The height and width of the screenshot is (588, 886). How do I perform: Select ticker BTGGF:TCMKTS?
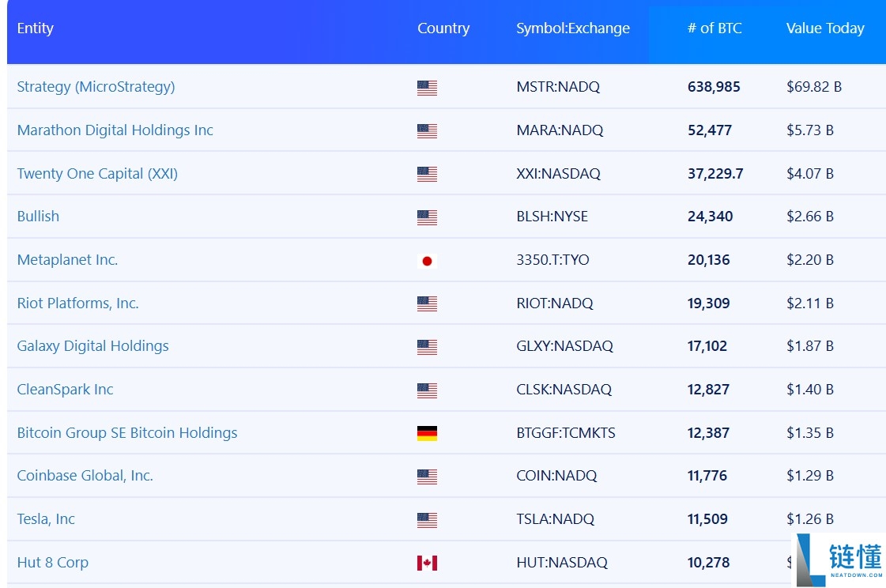(x=566, y=432)
